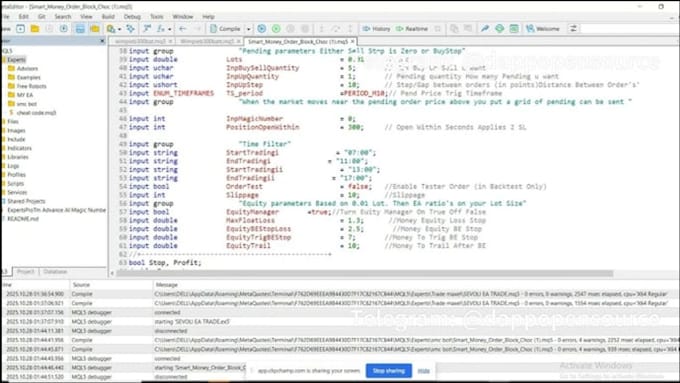Click the Pause debugging icon
The height and width of the screenshot is (383, 680).
click(x=291, y=29)
